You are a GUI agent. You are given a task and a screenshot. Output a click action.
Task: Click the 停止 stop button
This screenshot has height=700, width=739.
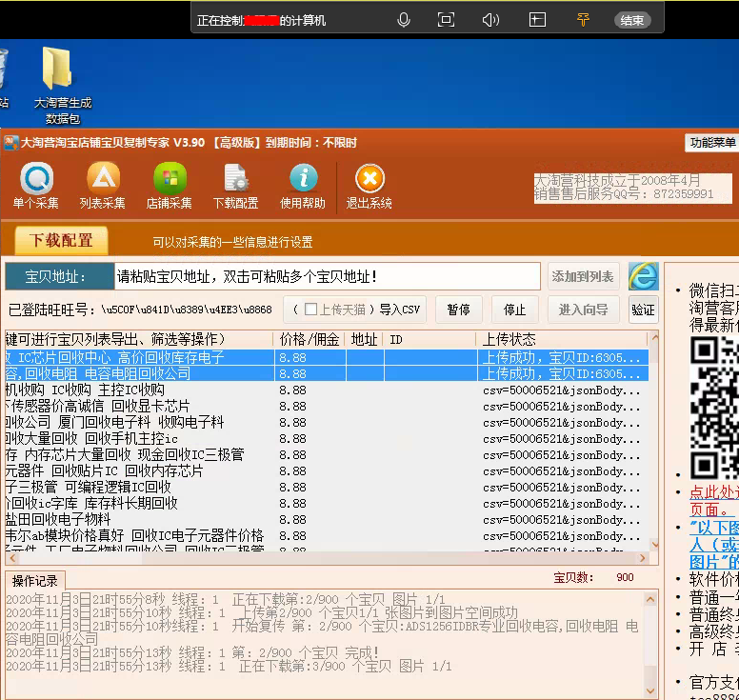(x=514, y=310)
